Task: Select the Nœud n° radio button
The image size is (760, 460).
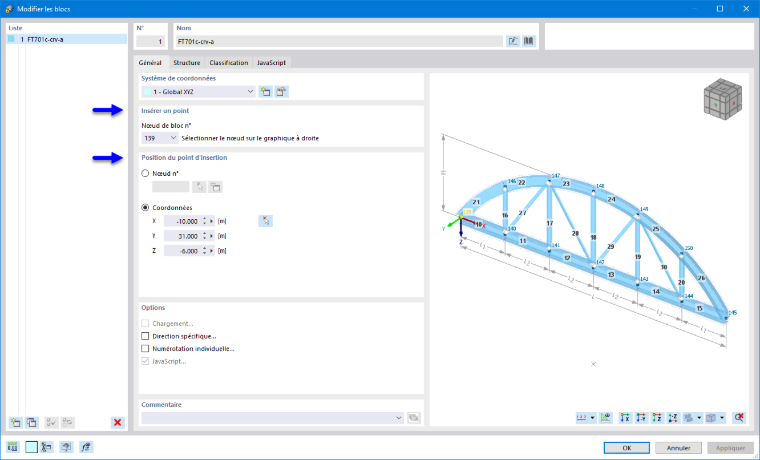Action: [145, 173]
